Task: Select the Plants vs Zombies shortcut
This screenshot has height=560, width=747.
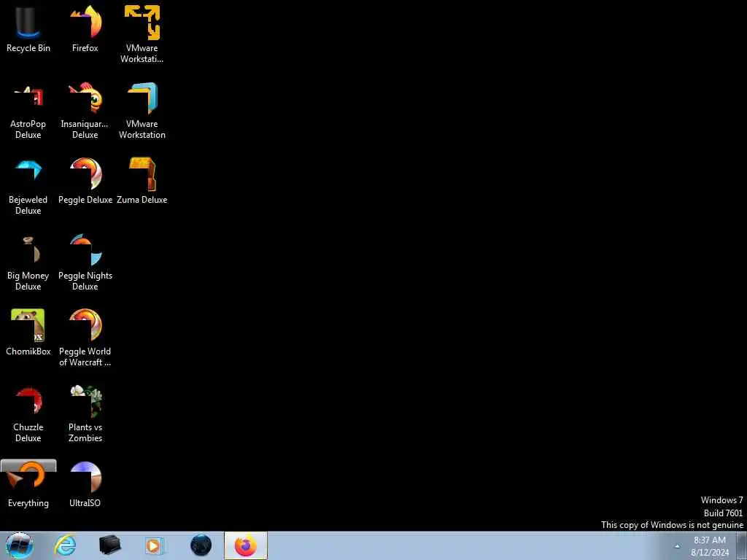Action: pyautogui.click(x=85, y=414)
